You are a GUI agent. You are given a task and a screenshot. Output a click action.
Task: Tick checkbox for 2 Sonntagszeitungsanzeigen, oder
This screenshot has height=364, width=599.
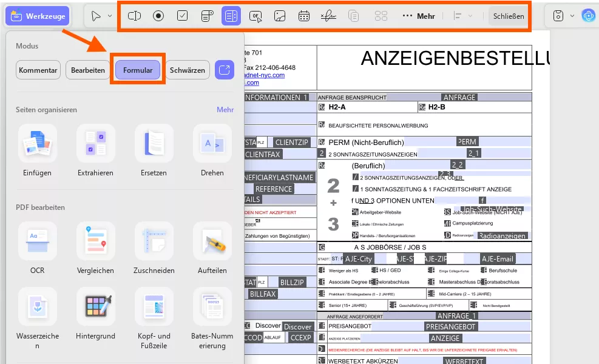[x=355, y=177]
